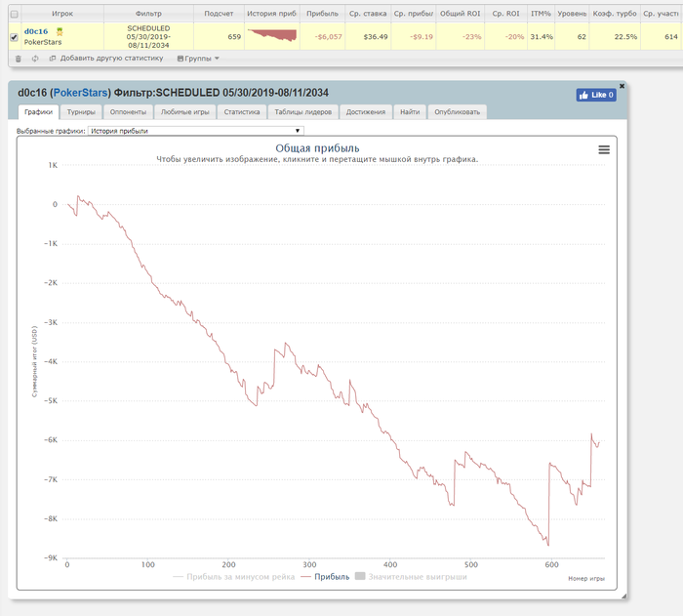Open the chart hamburger menu icon

coord(604,150)
